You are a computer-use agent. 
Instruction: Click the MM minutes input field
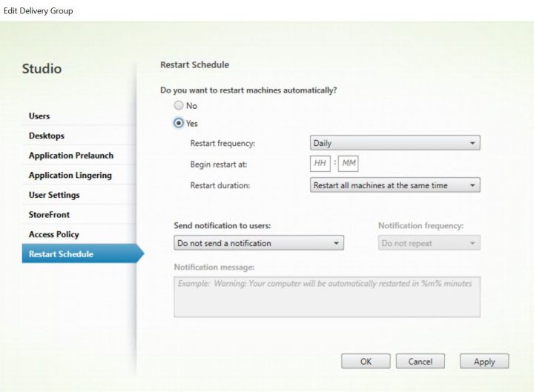point(349,164)
